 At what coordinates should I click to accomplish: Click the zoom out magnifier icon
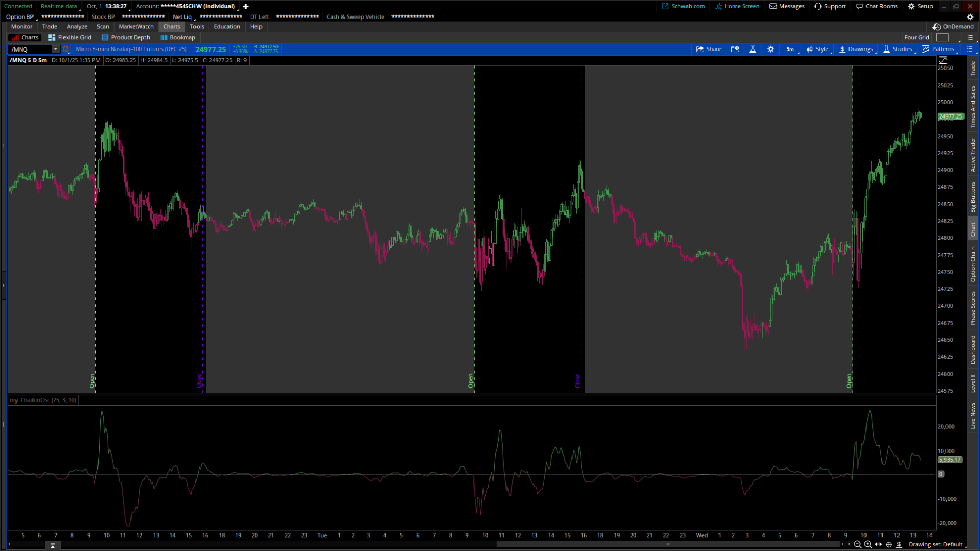(x=857, y=544)
